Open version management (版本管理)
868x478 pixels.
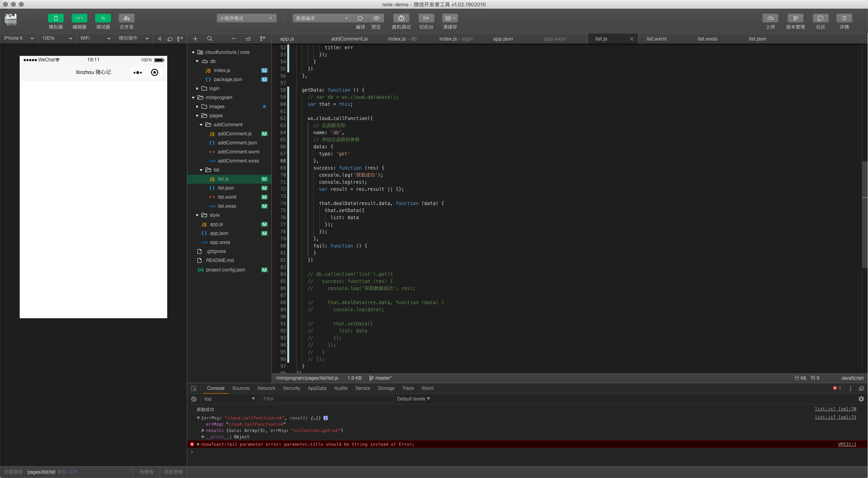[x=795, y=18]
